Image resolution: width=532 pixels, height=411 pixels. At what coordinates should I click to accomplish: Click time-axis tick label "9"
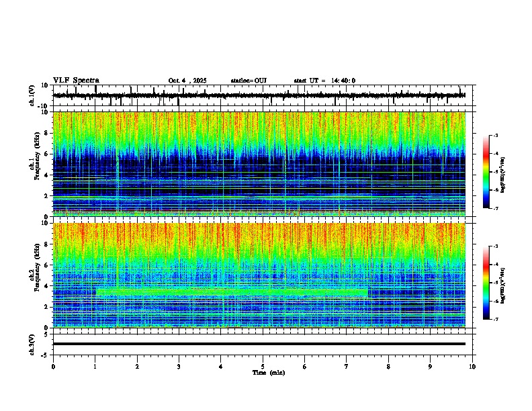tap(430, 367)
